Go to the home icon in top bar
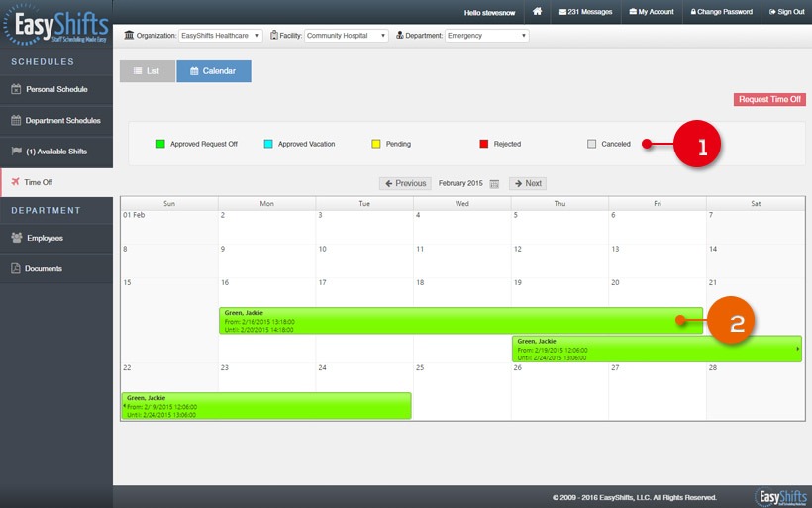Viewport: 812px width, 508px height. pos(537,12)
